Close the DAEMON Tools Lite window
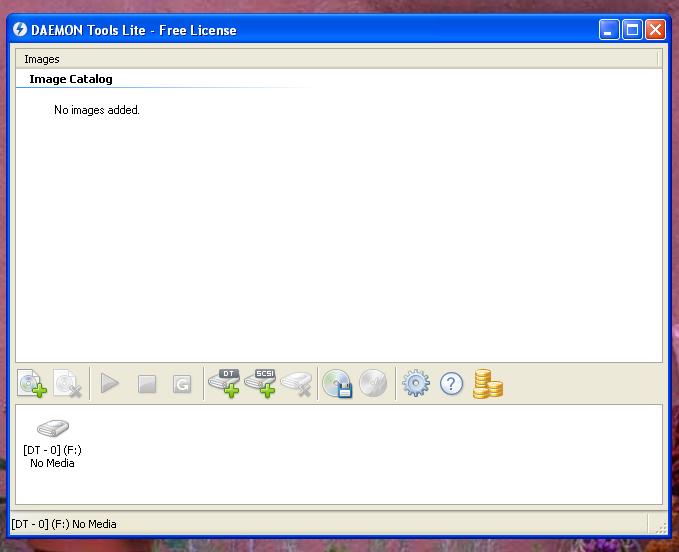Viewport: 679px width, 552px height. [656, 30]
